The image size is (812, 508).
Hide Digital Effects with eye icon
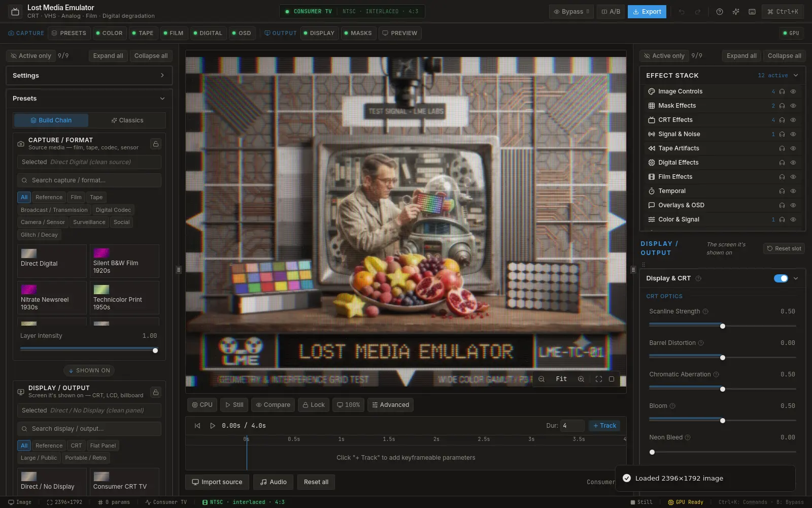(793, 163)
